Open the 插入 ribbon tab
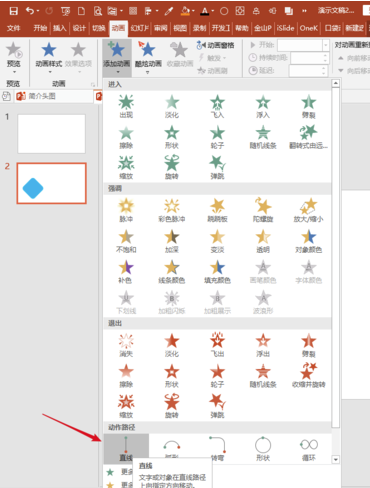 (59, 28)
